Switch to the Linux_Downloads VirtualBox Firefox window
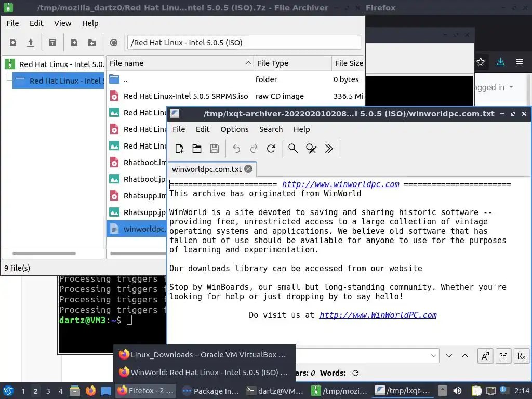The height and width of the screenshot is (399, 532). 205,354
